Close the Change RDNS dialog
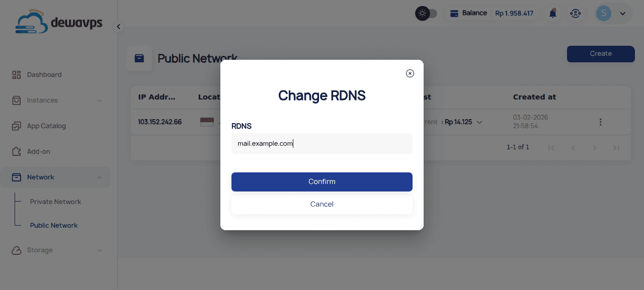Viewport: 644px width, 290px height. pos(410,73)
